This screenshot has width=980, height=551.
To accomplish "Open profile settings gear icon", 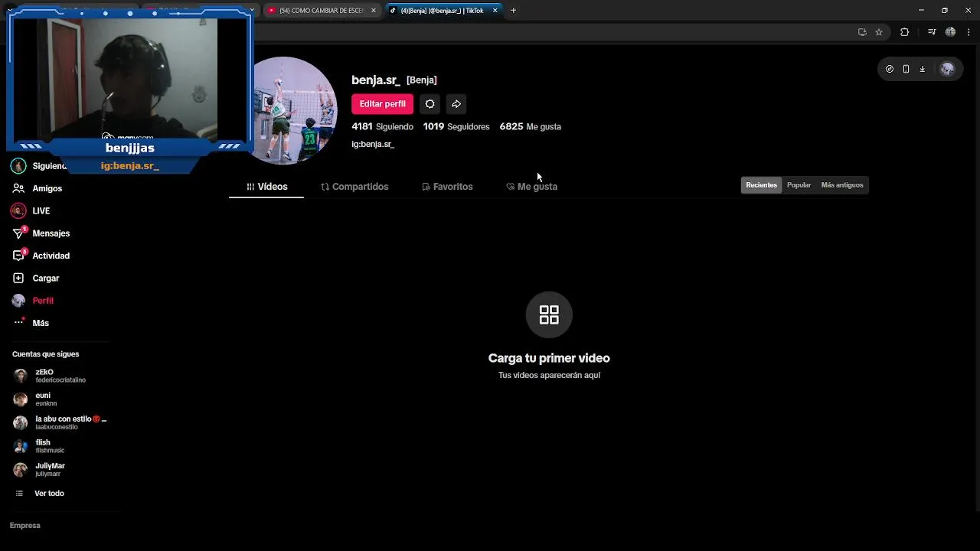I will 430,104.
